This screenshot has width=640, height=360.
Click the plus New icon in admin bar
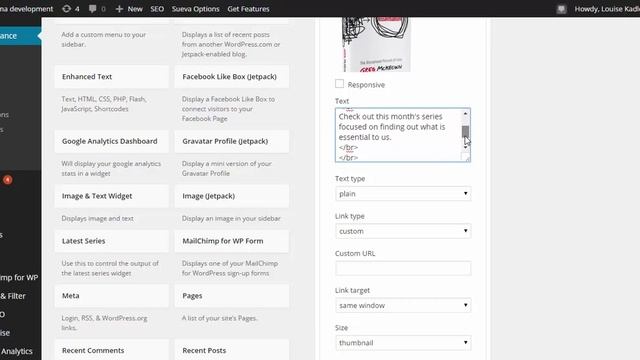119,9
